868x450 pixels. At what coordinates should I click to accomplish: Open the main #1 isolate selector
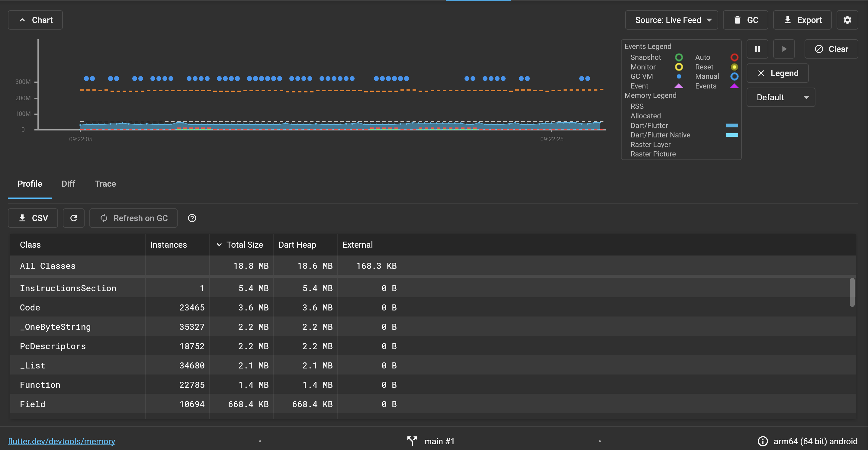point(431,441)
